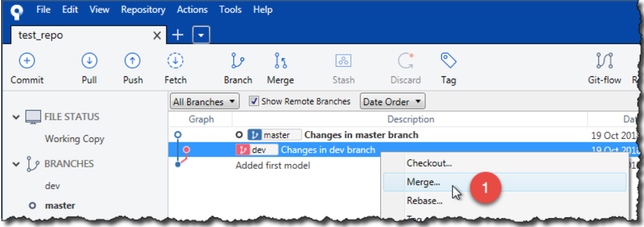Image resolution: width=644 pixels, height=227 pixels.
Task: Open the All Branches dropdown
Action: [x=204, y=101]
